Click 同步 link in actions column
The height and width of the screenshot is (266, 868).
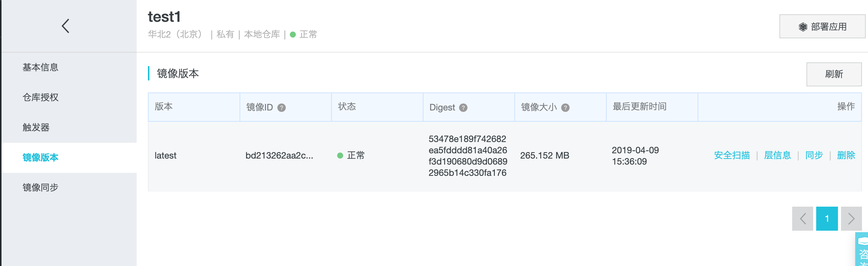click(x=814, y=156)
